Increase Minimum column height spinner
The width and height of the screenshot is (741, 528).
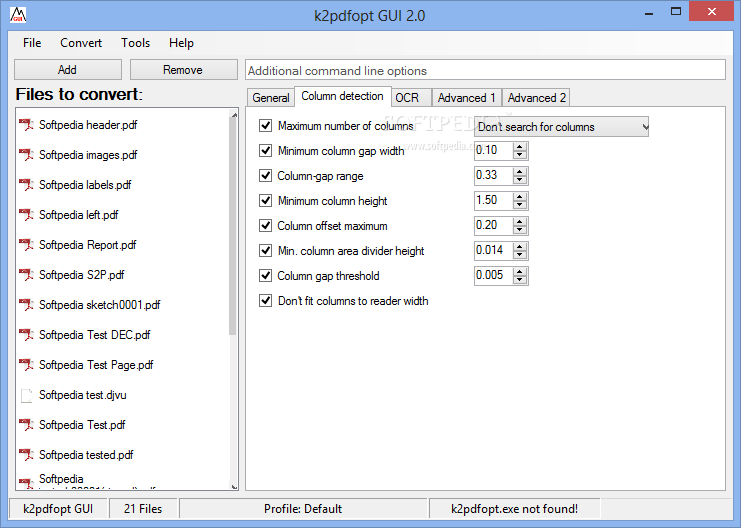[x=520, y=197]
